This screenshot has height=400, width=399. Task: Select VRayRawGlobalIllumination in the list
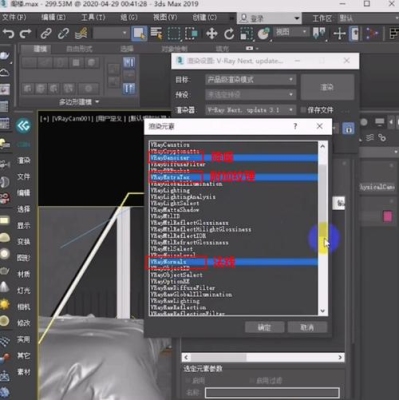pyautogui.click(x=233, y=295)
